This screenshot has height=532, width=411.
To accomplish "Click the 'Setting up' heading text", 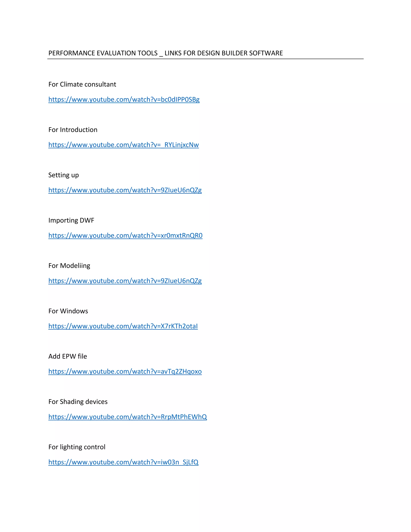I will coord(64,175).
